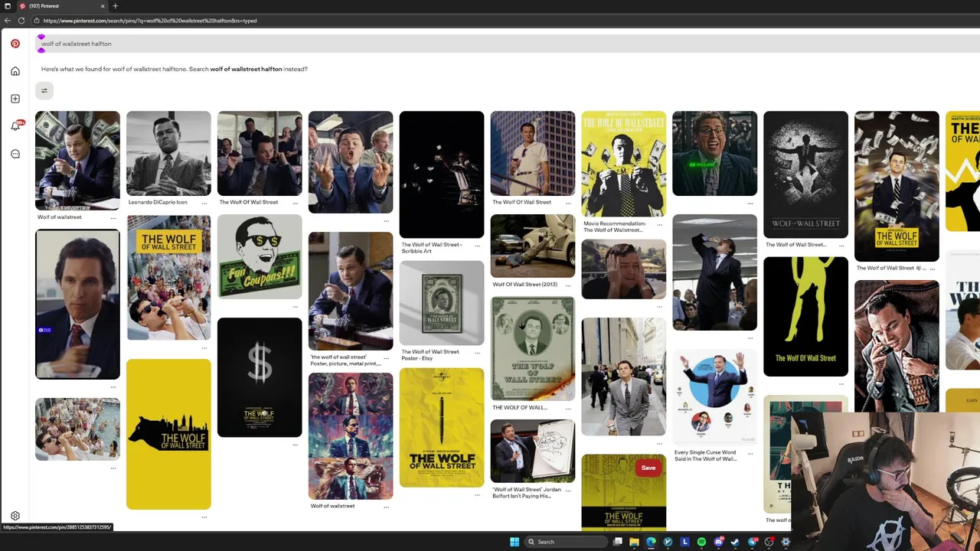Open more options for 'Every Single Curse Word' pin
Viewport: 980px width, 551px height.
pyautogui.click(x=751, y=455)
